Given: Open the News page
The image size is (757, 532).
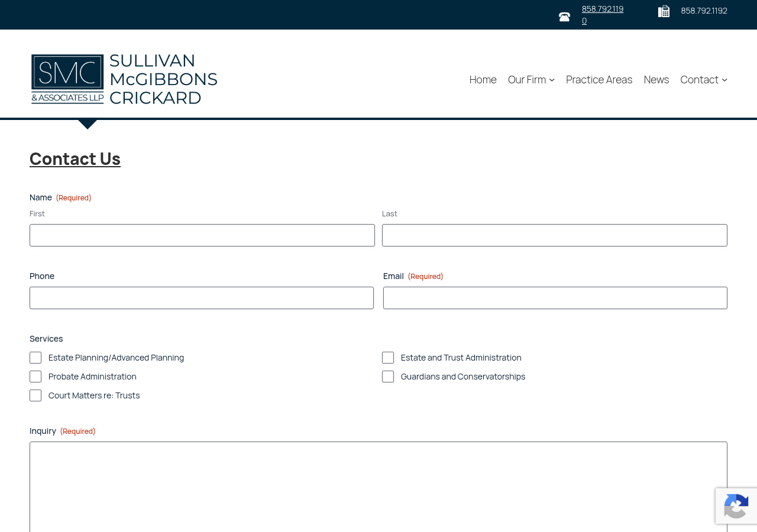Looking at the screenshot, I should click(x=656, y=79).
